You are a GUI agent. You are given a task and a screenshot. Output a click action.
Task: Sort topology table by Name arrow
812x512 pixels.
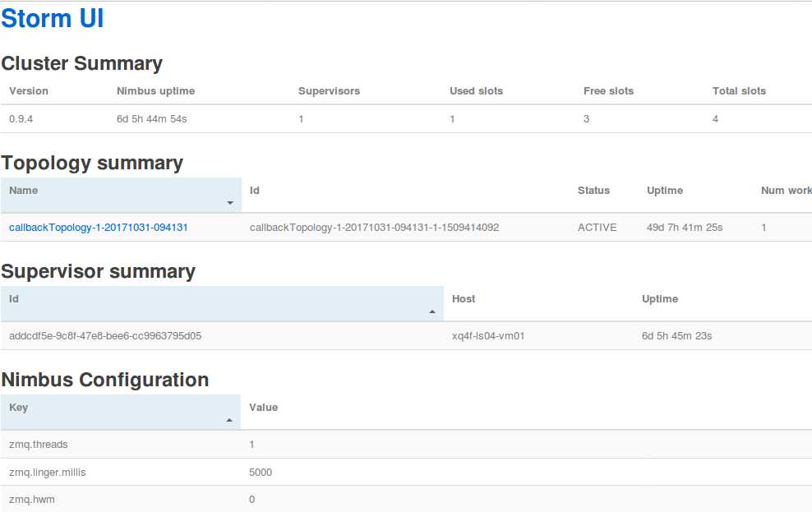(230, 202)
